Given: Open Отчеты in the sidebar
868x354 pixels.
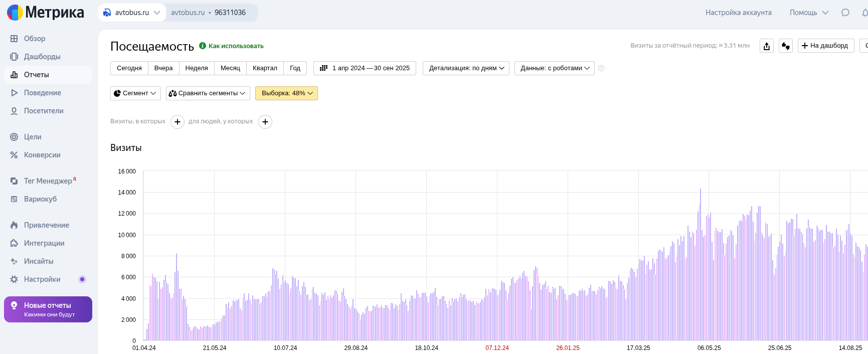Looking at the screenshot, I should [x=37, y=75].
